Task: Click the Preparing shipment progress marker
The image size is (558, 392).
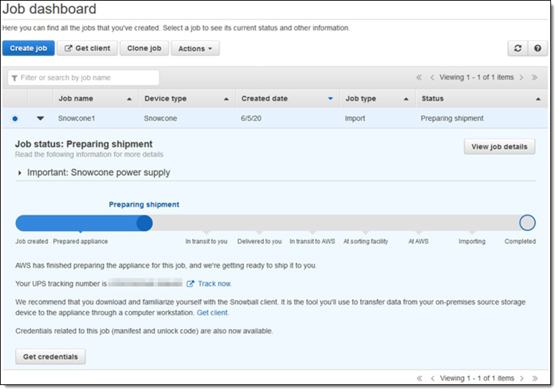Action: tap(145, 223)
